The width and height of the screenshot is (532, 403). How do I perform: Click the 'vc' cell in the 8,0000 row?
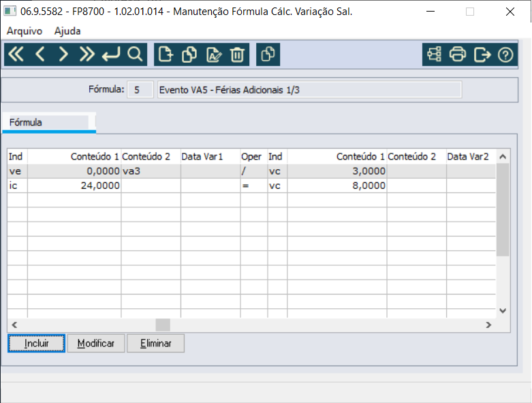tap(277, 185)
